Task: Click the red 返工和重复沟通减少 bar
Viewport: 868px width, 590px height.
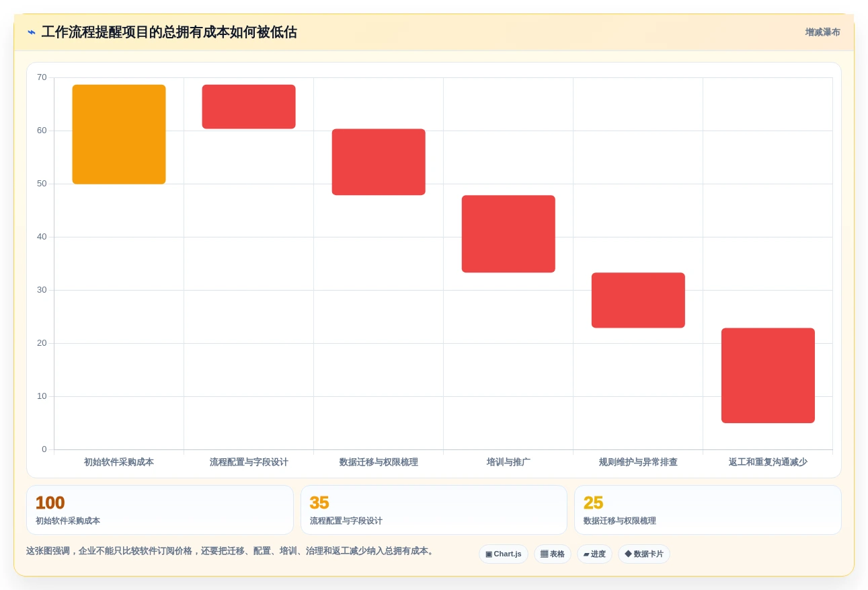Action: tap(768, 375)
